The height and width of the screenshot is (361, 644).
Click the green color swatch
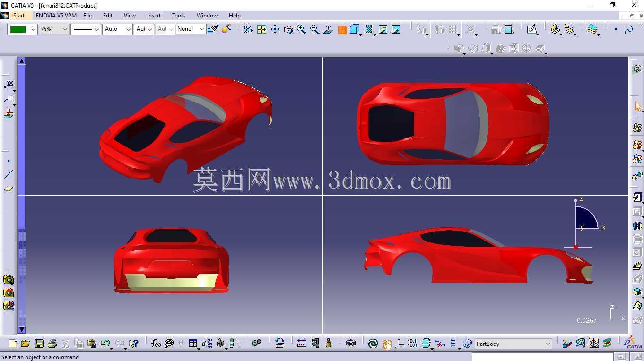18,29
